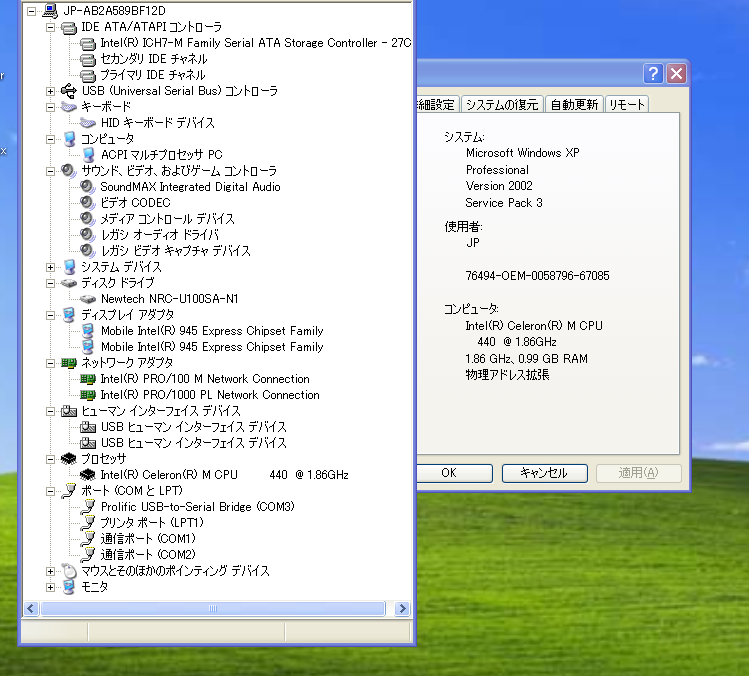The image size is (749, 676).
Task: Expand the システム デバイス branch
Action: 50,267
